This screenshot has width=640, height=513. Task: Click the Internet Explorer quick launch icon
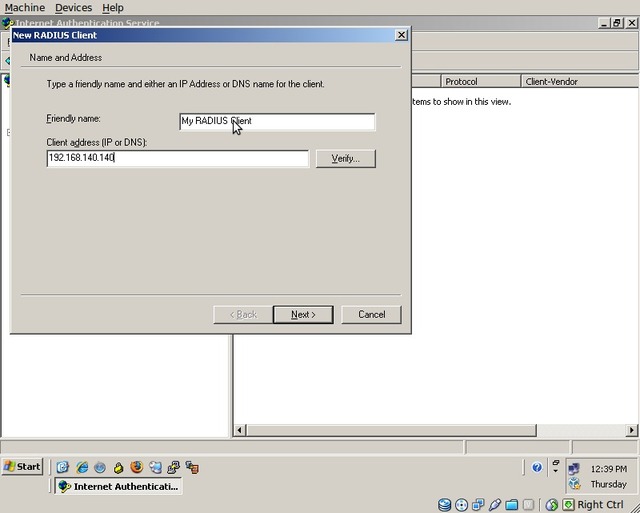pyautogui.click(x=82, y=467)
